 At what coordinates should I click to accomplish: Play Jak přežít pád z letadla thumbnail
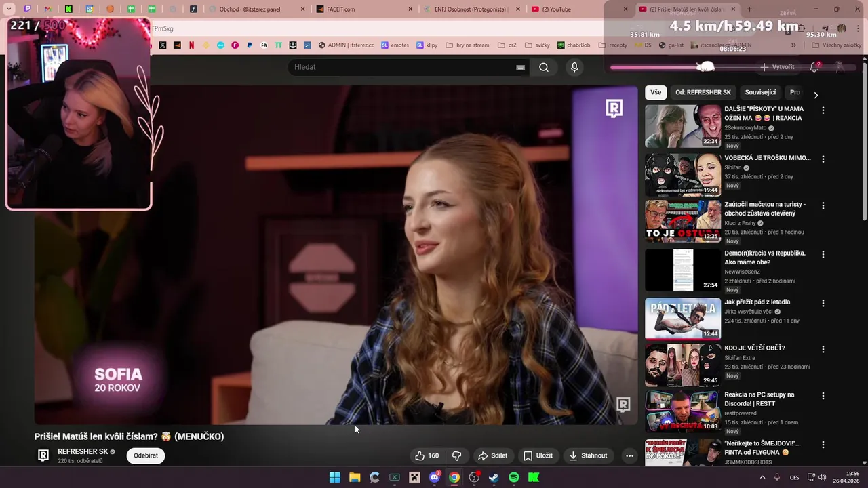683,319
